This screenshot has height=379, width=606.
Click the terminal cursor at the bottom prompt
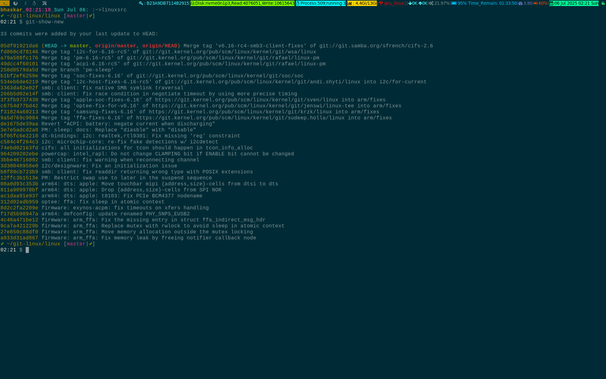point(27,250)
